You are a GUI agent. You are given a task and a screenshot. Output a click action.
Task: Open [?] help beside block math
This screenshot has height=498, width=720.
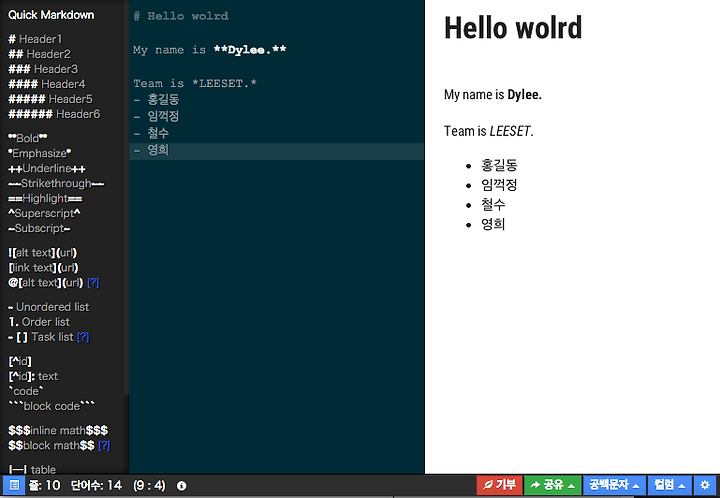[x=104, y=446]
